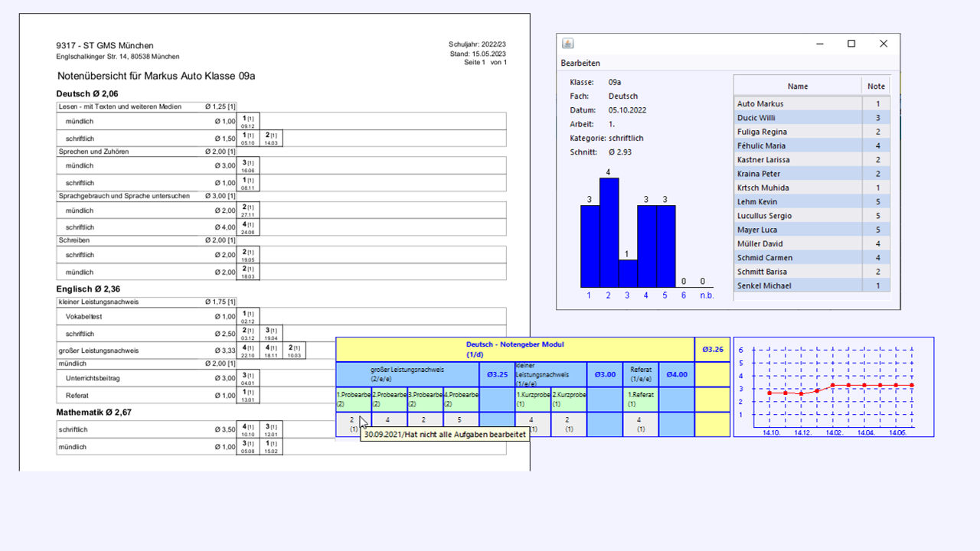The width and height of the screenshot is (980, 551).
Task: Sort by the Note column header
Action: click(877, 86)
